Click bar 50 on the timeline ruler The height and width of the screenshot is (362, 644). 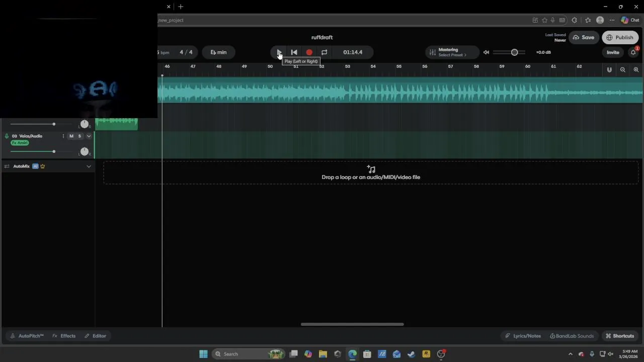coord(270,66)
